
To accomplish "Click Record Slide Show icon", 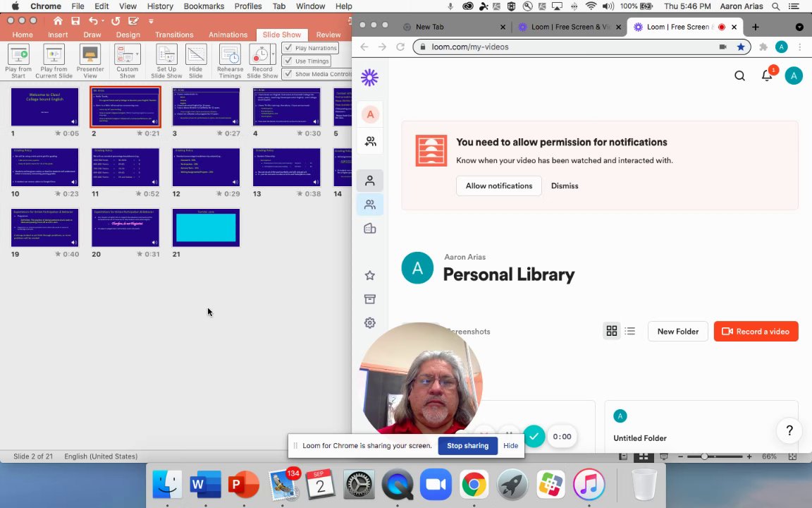I will point(259,54).
